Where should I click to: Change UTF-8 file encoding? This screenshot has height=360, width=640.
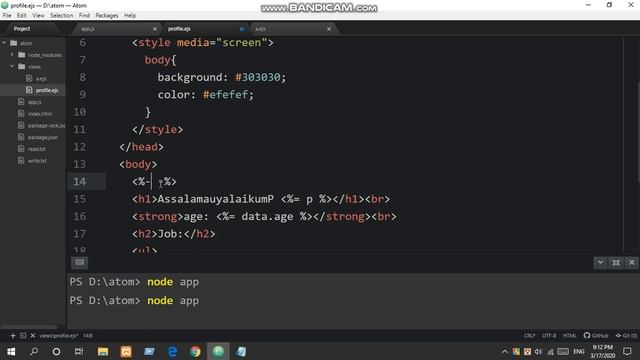(x=549, y=336)
